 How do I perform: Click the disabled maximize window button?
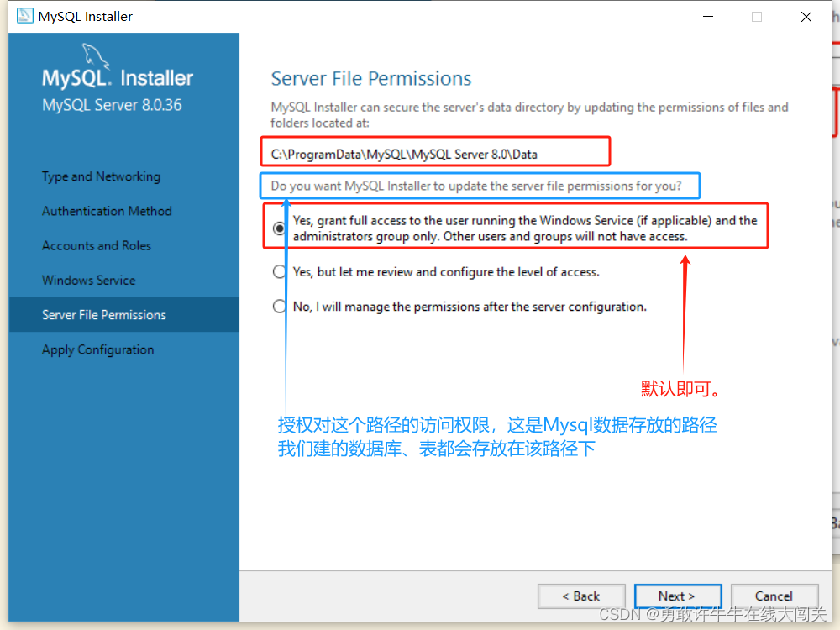757,17
